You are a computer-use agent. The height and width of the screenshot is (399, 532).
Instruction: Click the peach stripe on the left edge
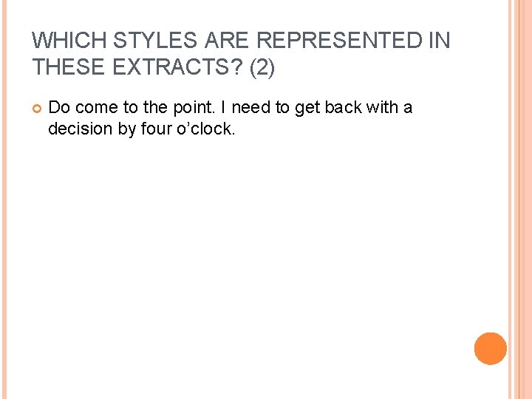(x=4, y=199)
